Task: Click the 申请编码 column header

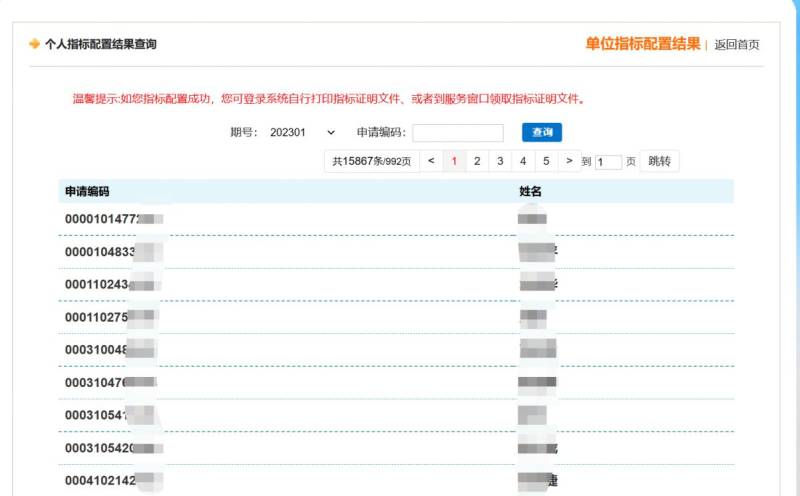Action: click(x=87, y=191)
